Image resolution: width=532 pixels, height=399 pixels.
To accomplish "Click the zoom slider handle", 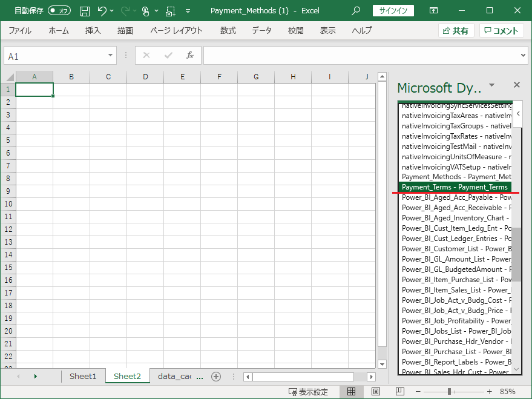I will [x=449, y=392].
